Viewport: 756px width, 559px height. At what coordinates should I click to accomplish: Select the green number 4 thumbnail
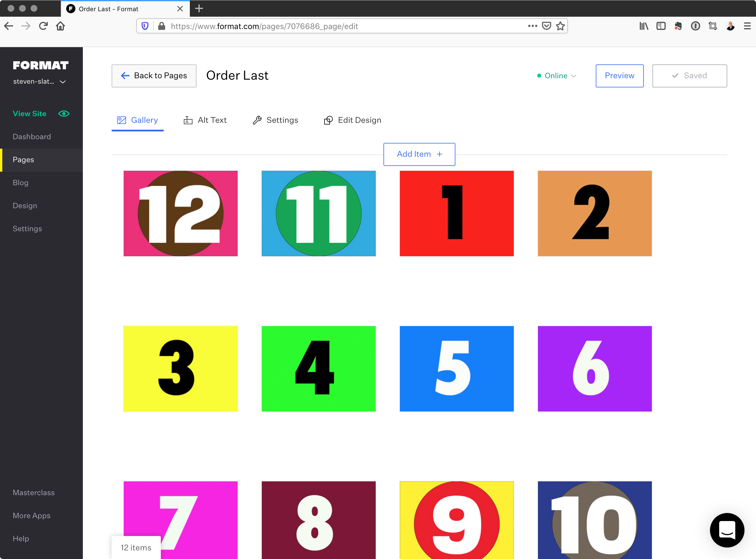318,369
